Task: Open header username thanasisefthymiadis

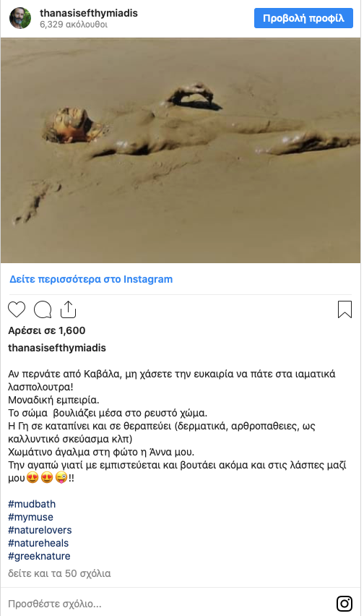Action: tap(89, 13)
